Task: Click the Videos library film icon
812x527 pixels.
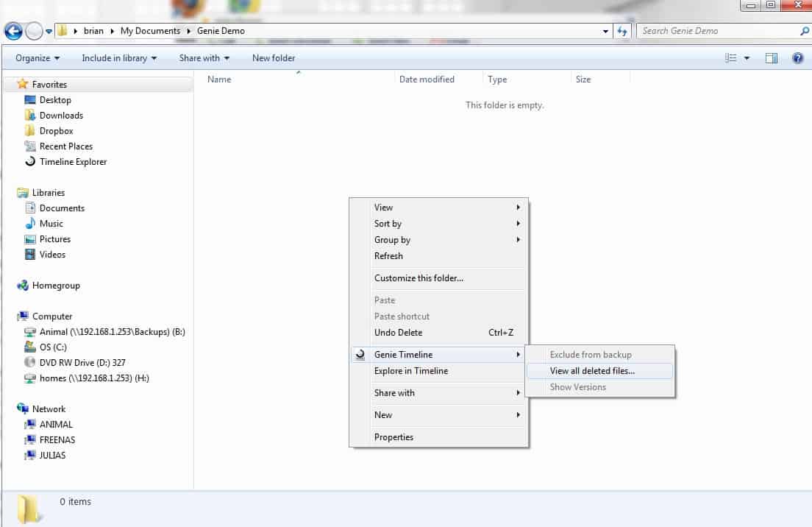Action: tap(31, 255)
